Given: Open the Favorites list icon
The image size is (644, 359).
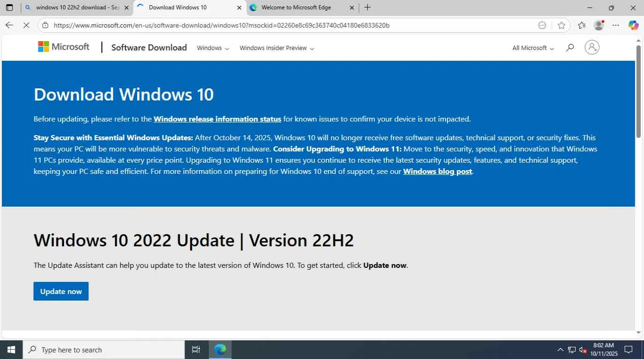Looking at the screenshot, I should (x=582, y=25).
